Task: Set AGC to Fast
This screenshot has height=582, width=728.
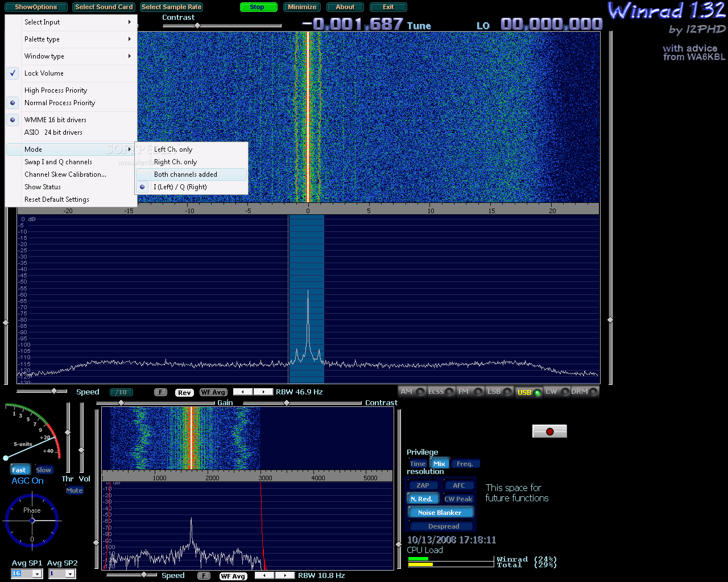Action: click(x=19, y=470)
